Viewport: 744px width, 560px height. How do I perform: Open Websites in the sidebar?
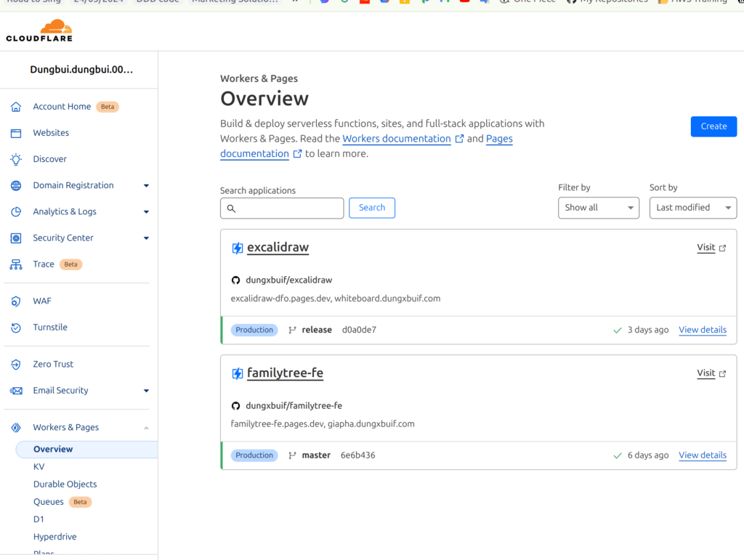point(51,133)
